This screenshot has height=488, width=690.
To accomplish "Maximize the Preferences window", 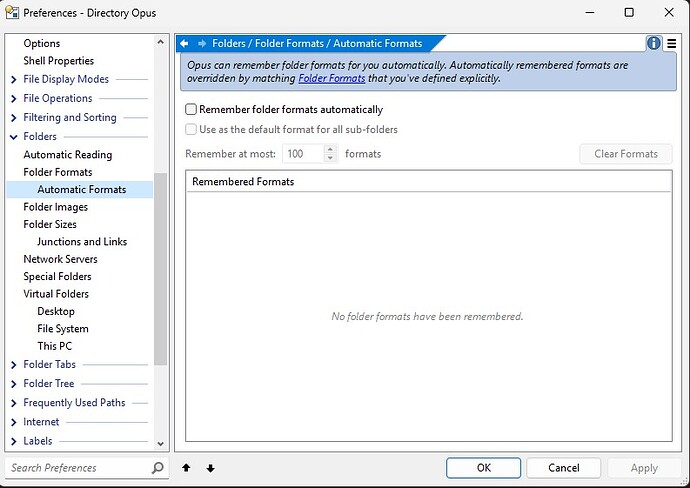I will click(x=629, y=12).
